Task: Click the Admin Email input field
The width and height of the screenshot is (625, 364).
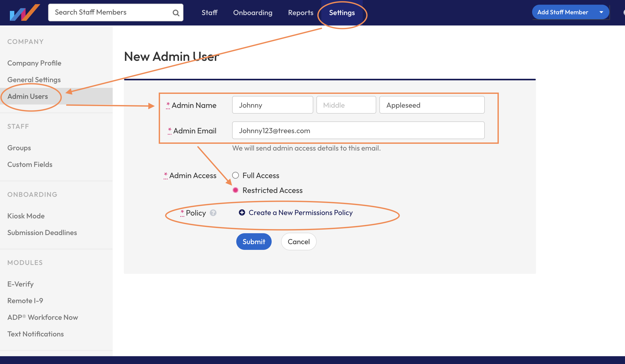Action: pos(358,131)
